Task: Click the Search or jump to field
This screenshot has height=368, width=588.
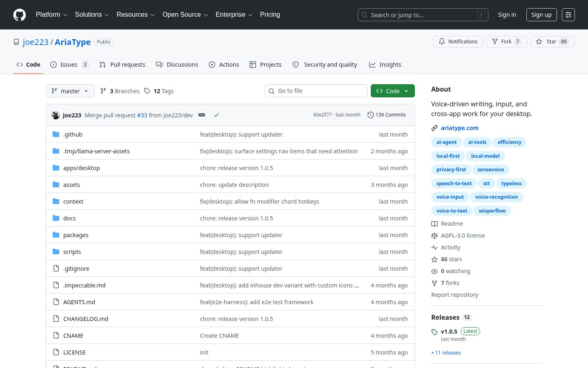Action: (x=423, y=15)
